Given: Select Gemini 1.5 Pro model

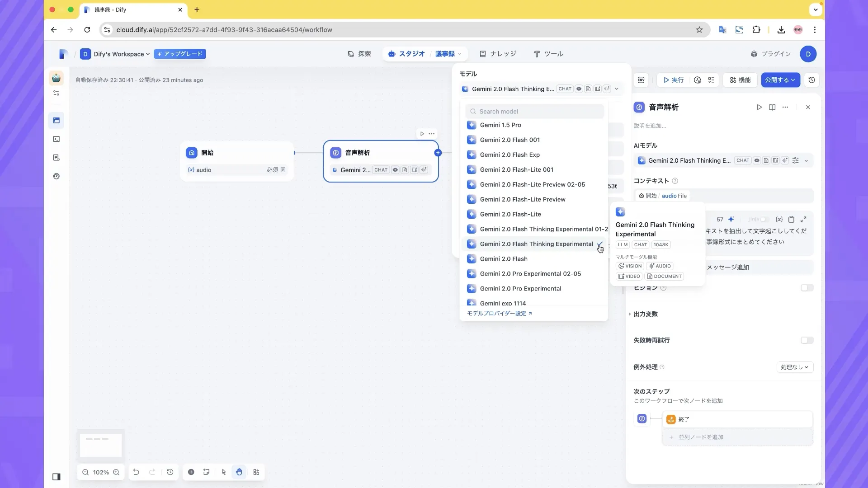Looking at the screenshot, I should pos(534,125).
